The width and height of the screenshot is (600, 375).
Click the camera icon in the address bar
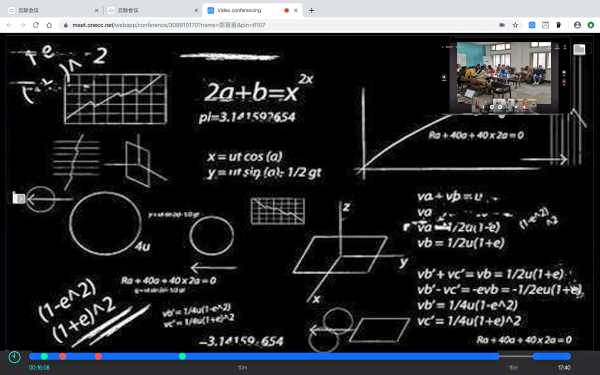tap(502, 25)
